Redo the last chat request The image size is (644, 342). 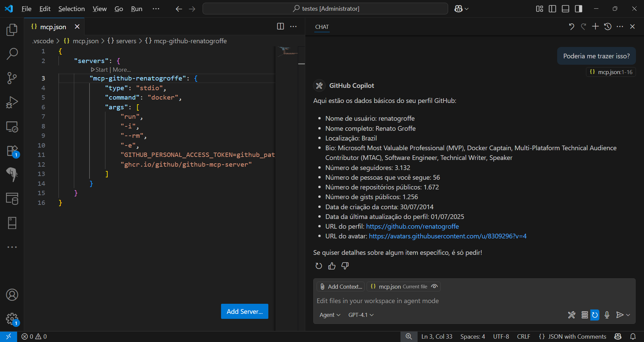pos(584,26)
